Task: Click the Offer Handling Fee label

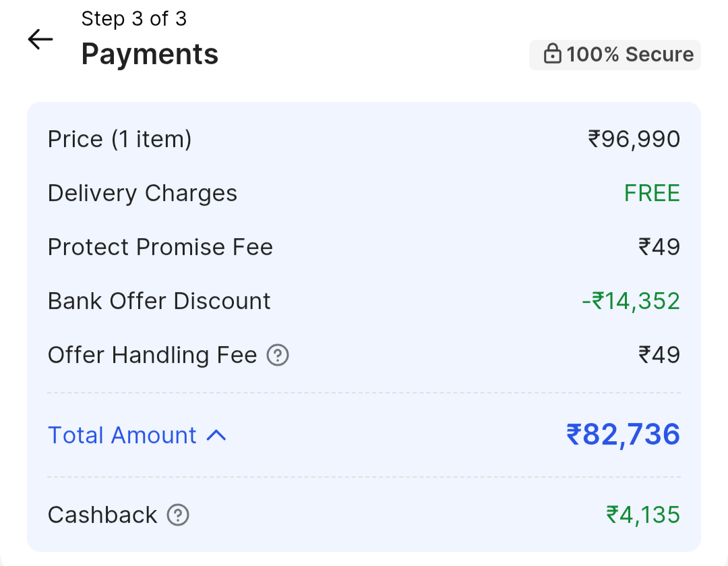Action: coord(152,355)
